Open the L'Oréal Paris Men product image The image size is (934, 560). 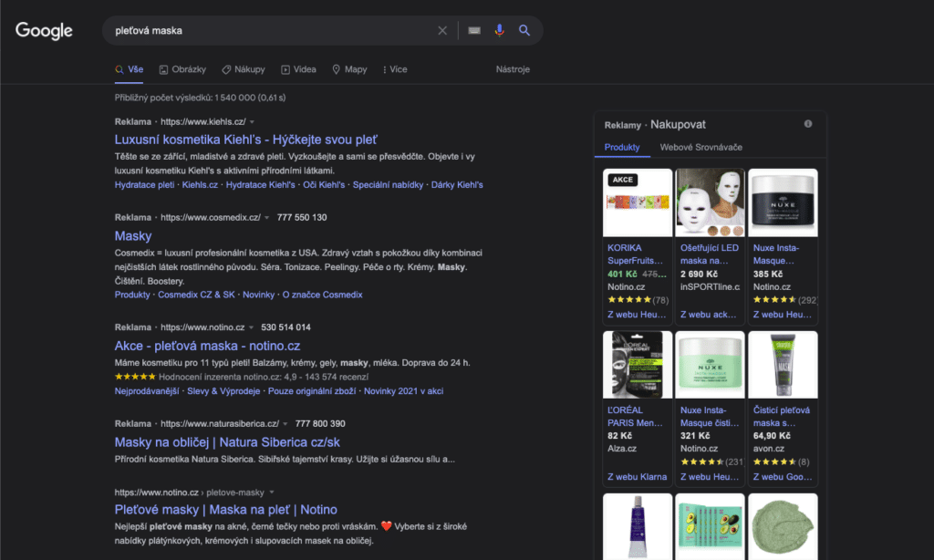pos(638,365)
